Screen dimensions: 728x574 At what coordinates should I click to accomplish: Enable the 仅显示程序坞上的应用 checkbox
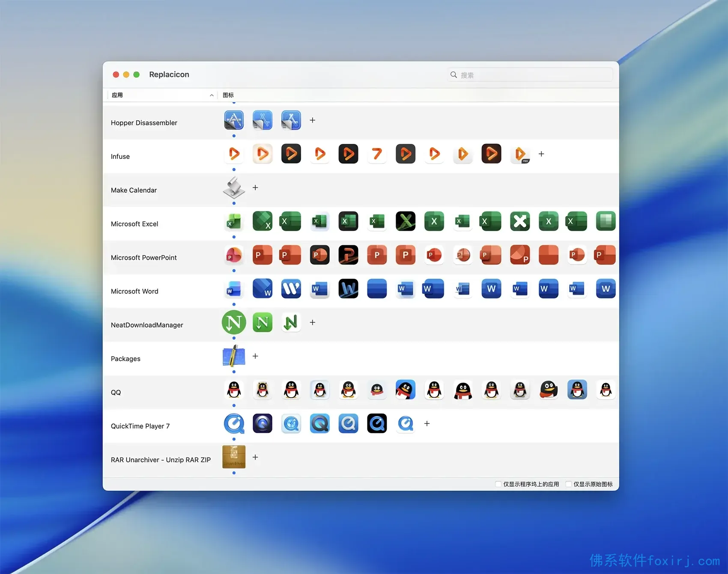(498, 484)
